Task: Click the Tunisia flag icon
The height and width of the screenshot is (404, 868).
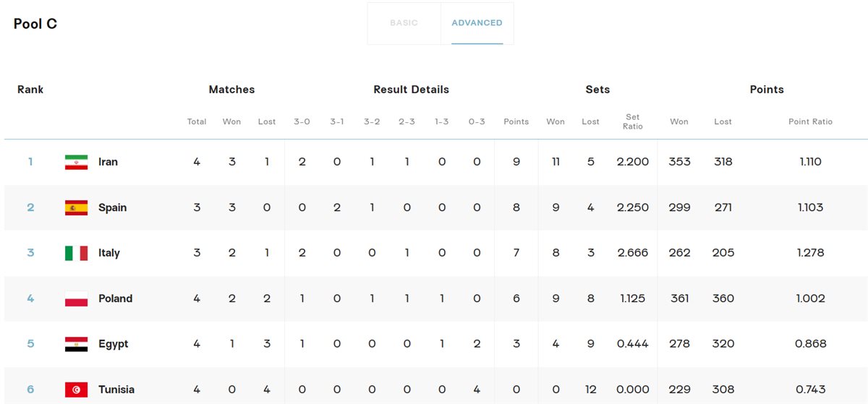Action: coord(76,390)
